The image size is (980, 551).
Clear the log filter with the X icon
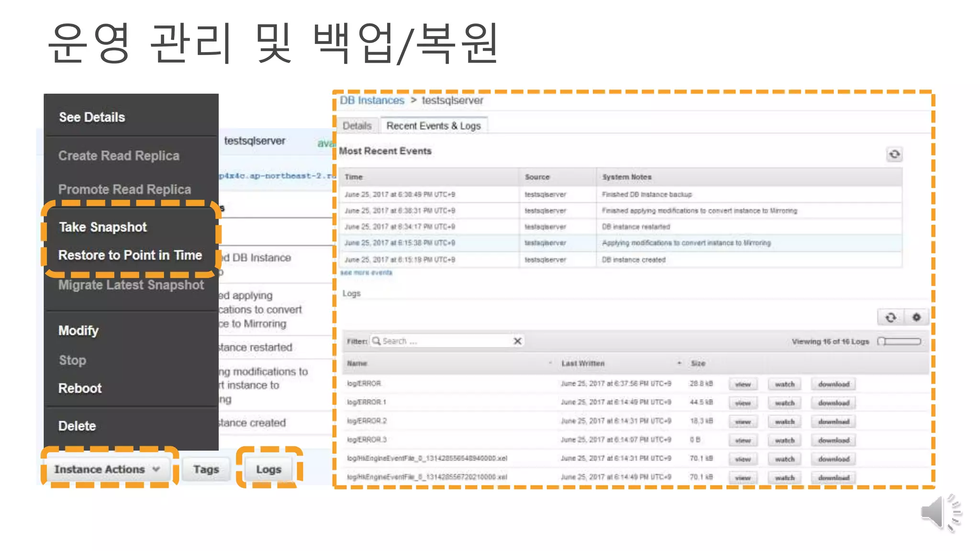(x=517, y=341)
